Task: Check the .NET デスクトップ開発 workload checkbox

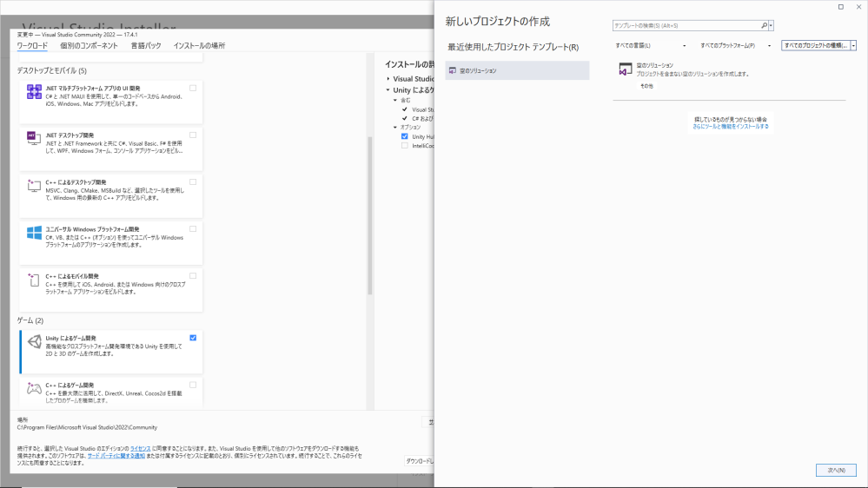Action: click(x=193, y=135)
